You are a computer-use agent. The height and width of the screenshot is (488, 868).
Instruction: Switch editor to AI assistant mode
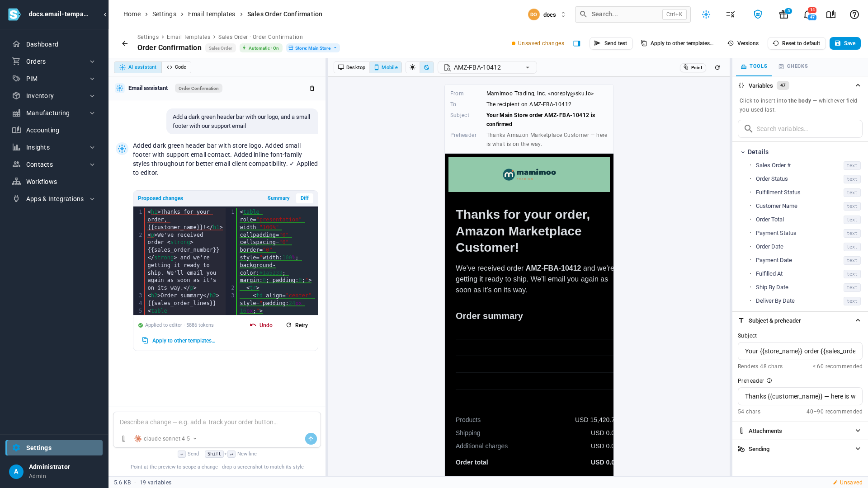point(138,67)
